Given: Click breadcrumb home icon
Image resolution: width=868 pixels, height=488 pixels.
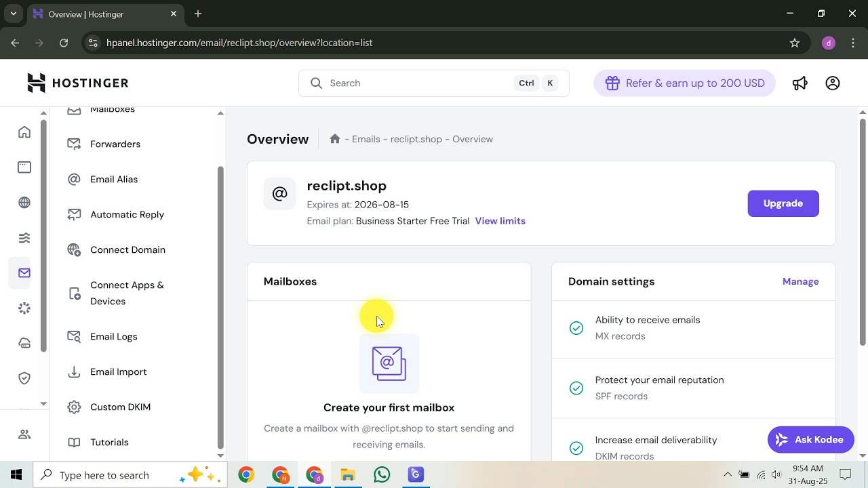Looking at the screenshot, I should pos(334,139).
